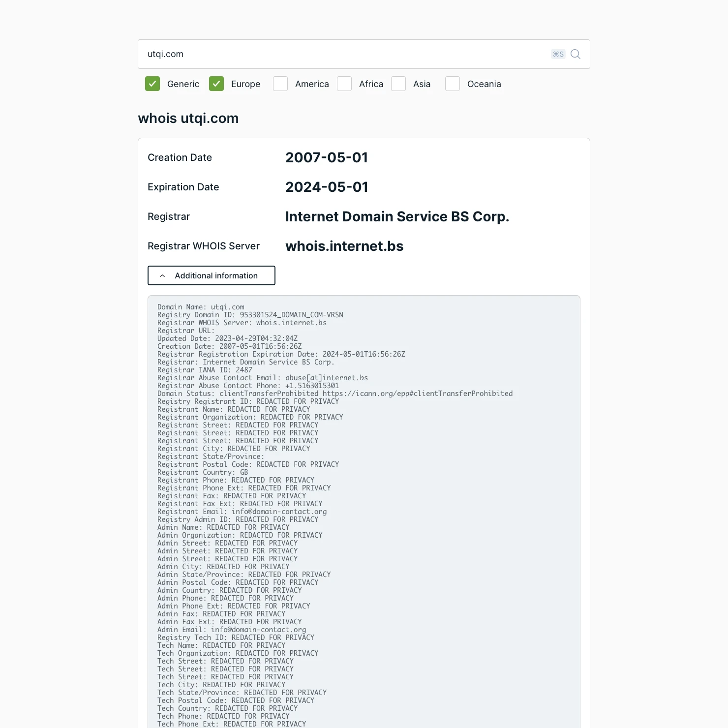The height and width of the screenshot is (728, 728).
Task: Click the icann.org clientTransferProhibited URL
Action: pos(417,394)
